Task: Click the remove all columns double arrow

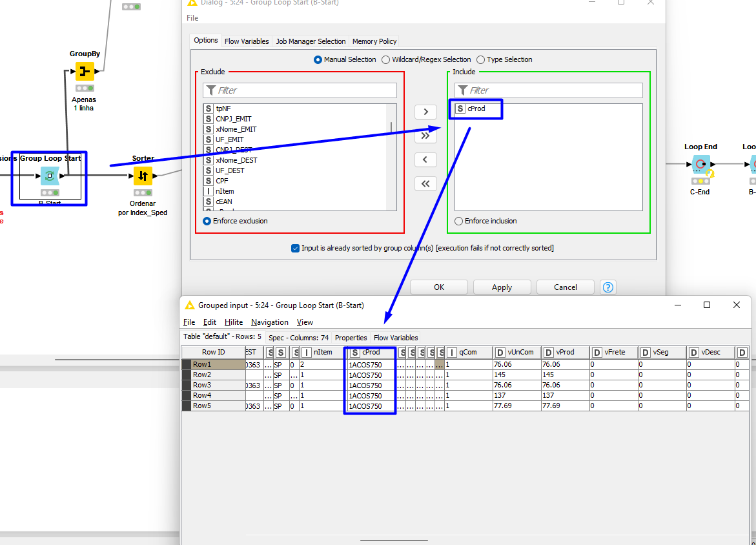Action: pyautogui.click(x=425, y=183)
